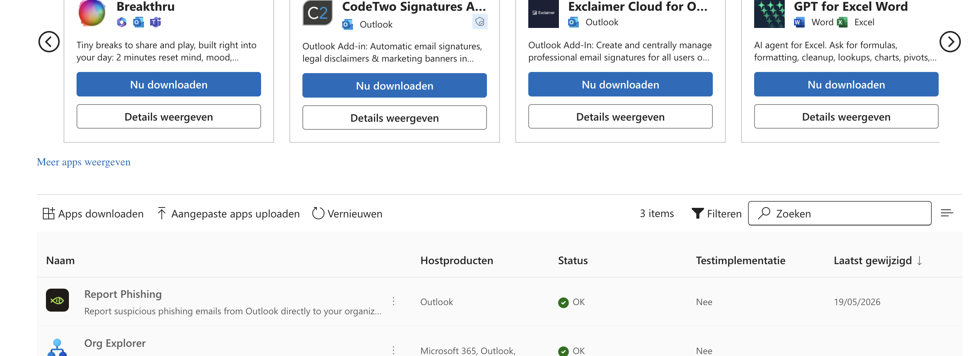This screenshot has height=356, width=980.
Task: Click the green OK checkmark for Org Explorer
Action: click(x=563, y=351)
